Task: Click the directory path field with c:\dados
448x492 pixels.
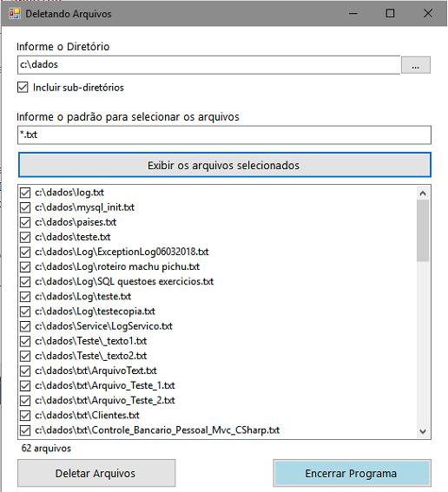Action: [208, 65]
